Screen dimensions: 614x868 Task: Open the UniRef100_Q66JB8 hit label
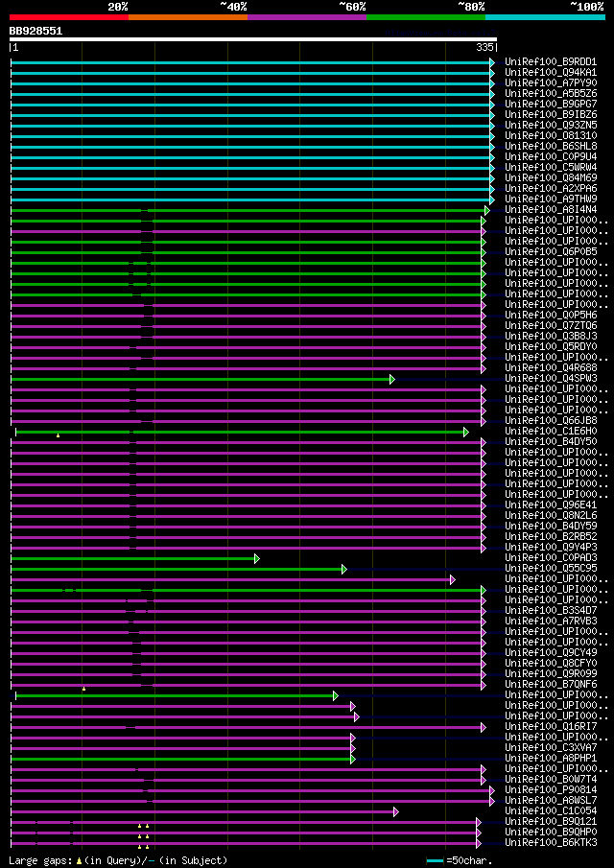pyautogui.click(x=551, y=421)
